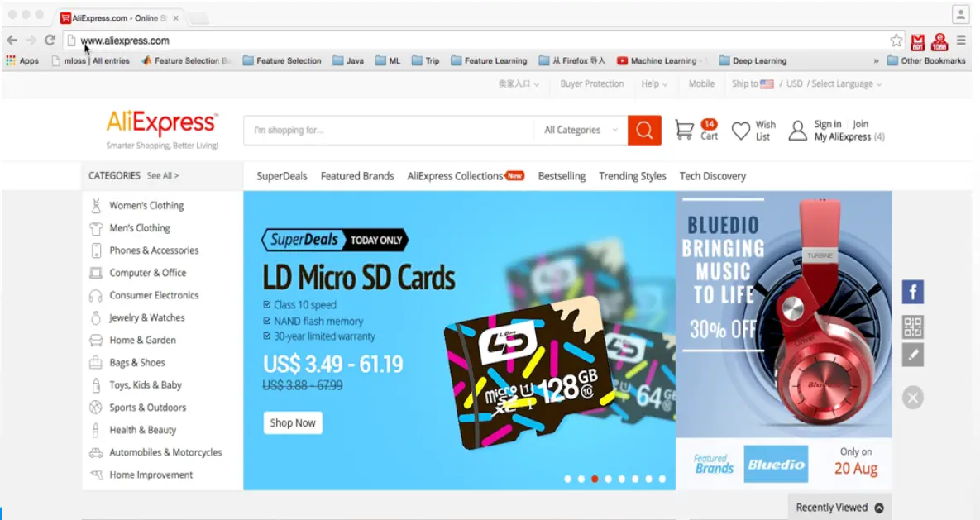Open the Mobile link in top bar
The width and height of the screenshot is (980, 520).
pyautogui.click(x=701, y=83)
